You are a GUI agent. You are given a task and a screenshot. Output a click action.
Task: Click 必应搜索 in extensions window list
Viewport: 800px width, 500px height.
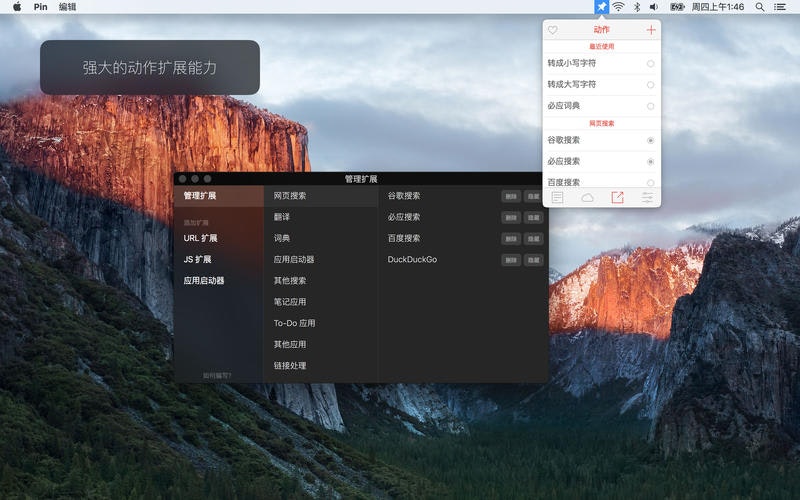tap(404, 217)
